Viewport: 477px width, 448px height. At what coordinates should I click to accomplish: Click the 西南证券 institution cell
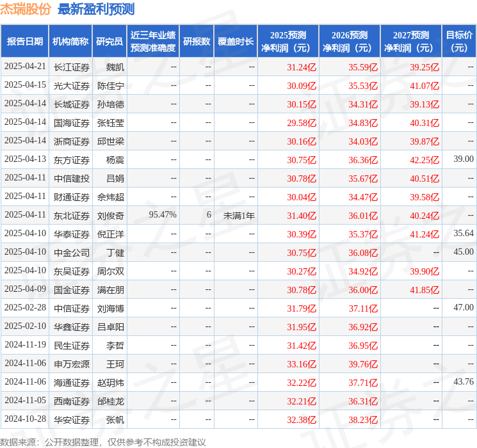coord(72,401)
